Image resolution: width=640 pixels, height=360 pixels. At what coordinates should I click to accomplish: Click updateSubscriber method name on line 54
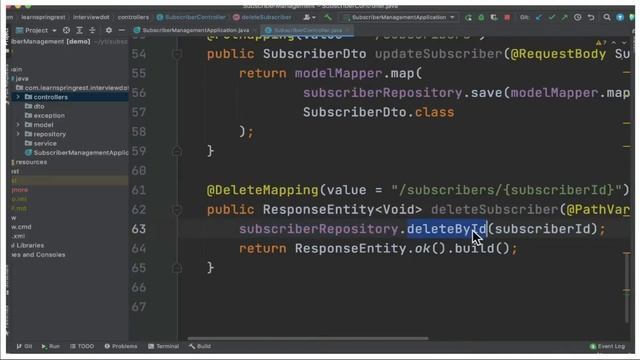point(438,54)
